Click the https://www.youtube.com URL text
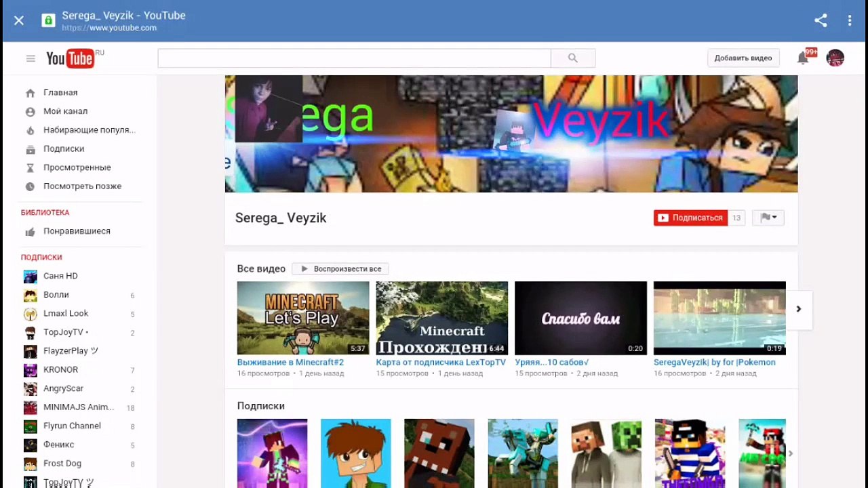Viewport: 868px width, 488px height. click(x=109, y=28)
